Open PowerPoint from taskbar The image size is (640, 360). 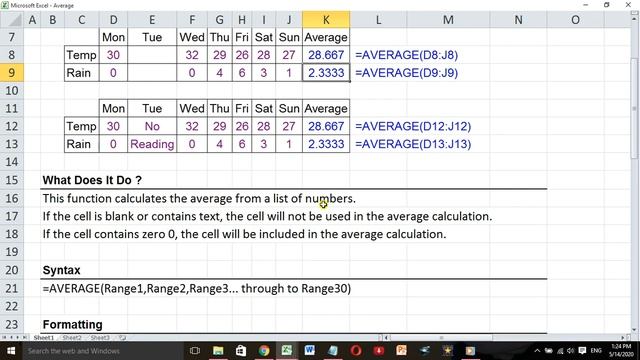402,351
